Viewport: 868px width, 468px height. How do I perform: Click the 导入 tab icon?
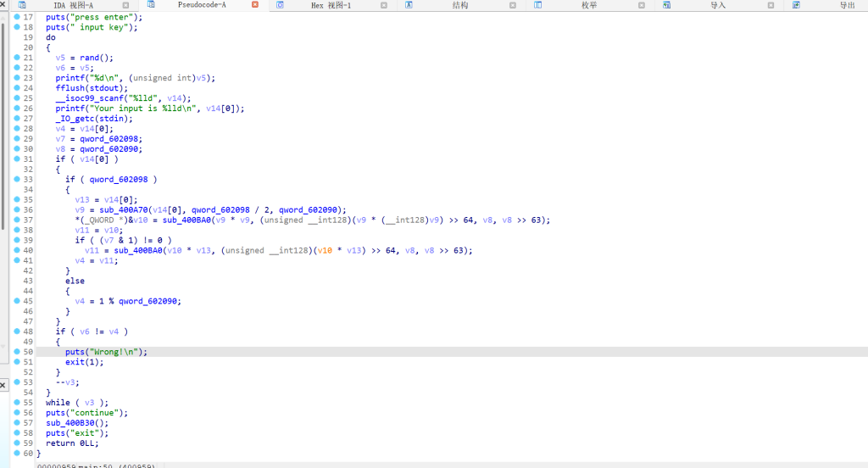(x=667, y=5)
